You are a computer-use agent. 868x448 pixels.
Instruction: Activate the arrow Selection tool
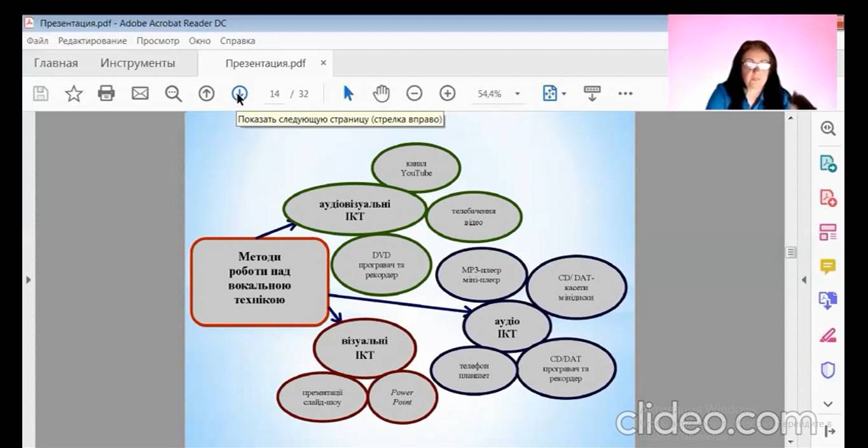pos(348,94)
